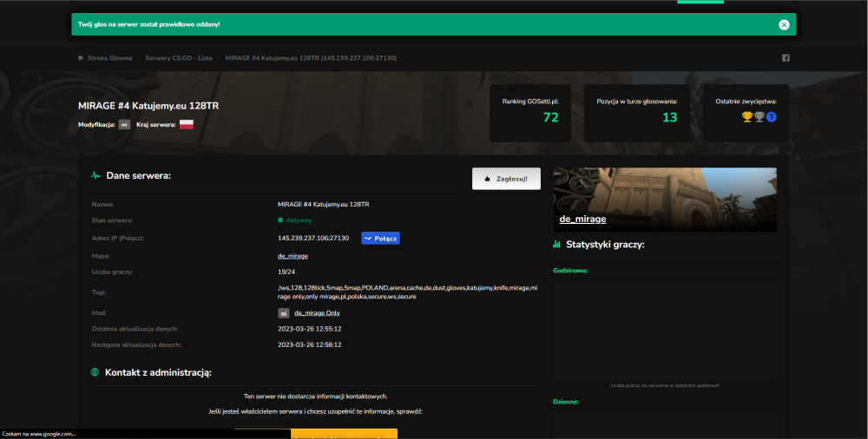The height and width of the screenshot is (439, 868).
Task: Click the de_mirage map thumbnail image
Action: tap(665, 200)
